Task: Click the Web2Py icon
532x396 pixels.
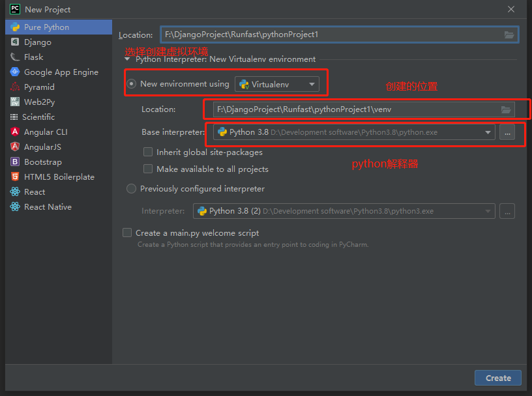Action: tap(15, 102)
